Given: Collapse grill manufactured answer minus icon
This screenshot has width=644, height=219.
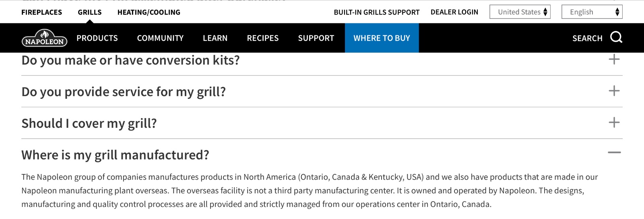Looking at the screenshot, I should click(x=614, y=153).
